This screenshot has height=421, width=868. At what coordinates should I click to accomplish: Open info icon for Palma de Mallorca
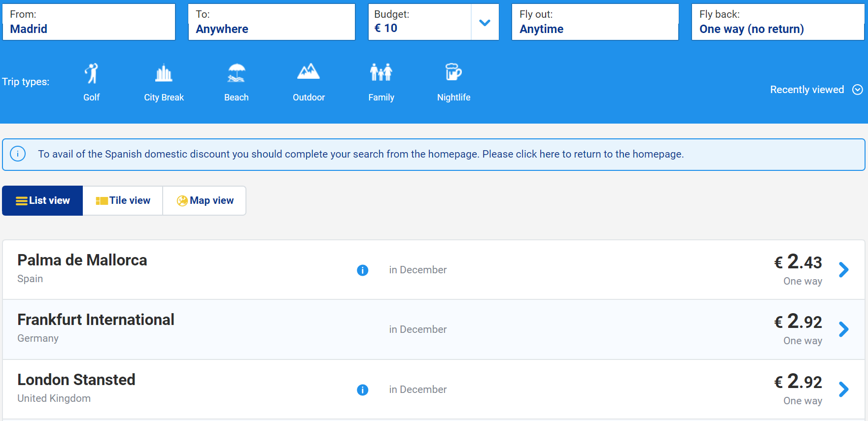click(362, 270)
